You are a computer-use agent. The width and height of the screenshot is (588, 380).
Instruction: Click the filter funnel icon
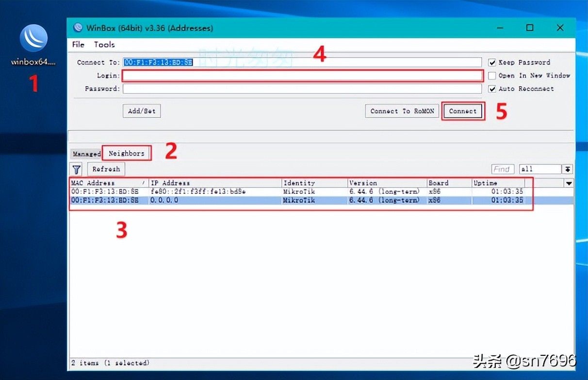point(77,169)
